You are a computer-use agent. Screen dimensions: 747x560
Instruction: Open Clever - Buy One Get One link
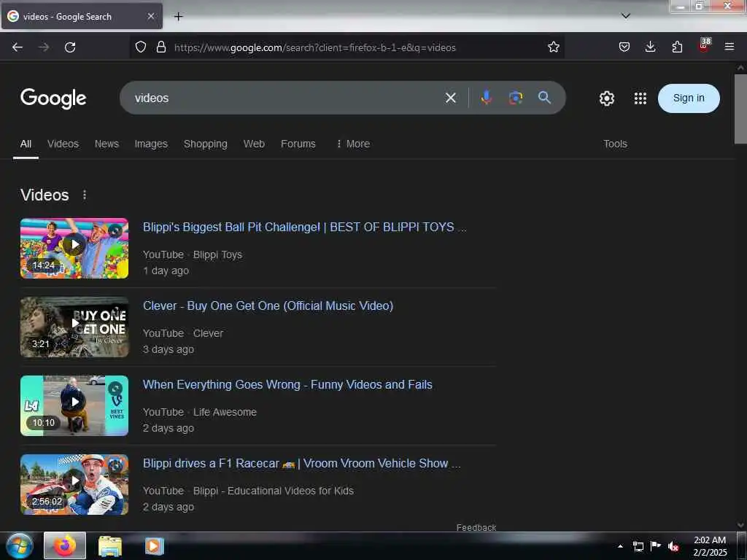[x=268, y=306]
